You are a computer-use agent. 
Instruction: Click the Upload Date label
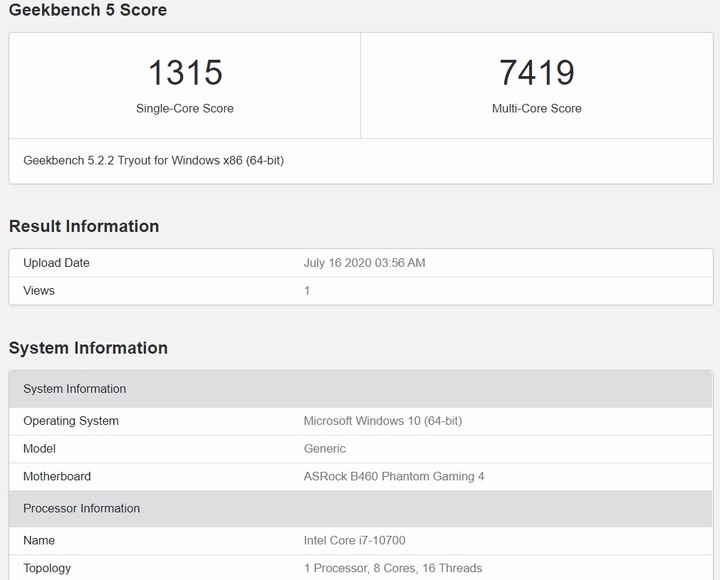point(56,263)
